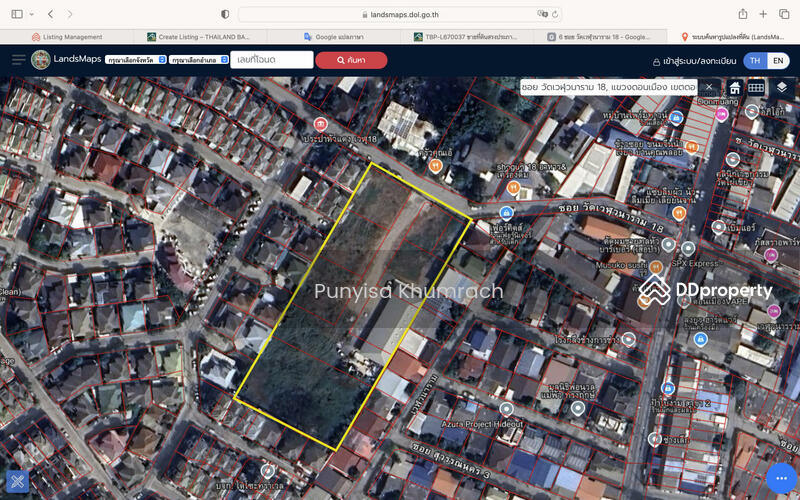Click the Azura Project Hideout label

click(x=482, y=424)
